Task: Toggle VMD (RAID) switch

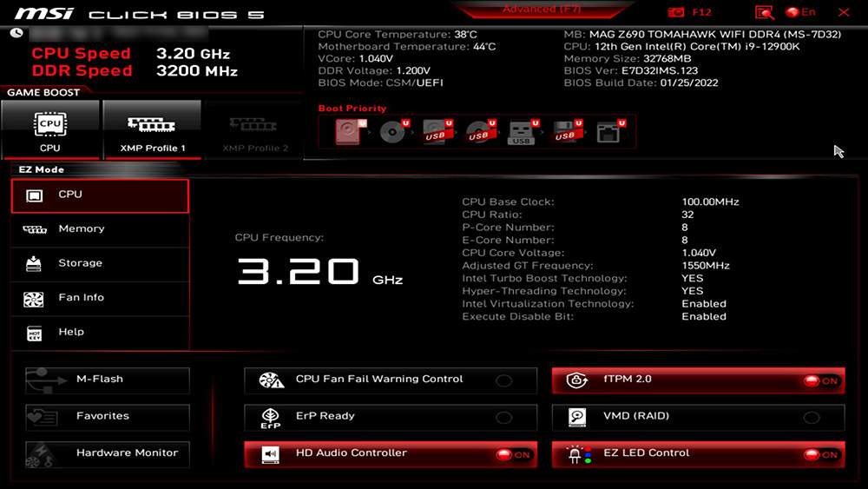Action: 812,418
